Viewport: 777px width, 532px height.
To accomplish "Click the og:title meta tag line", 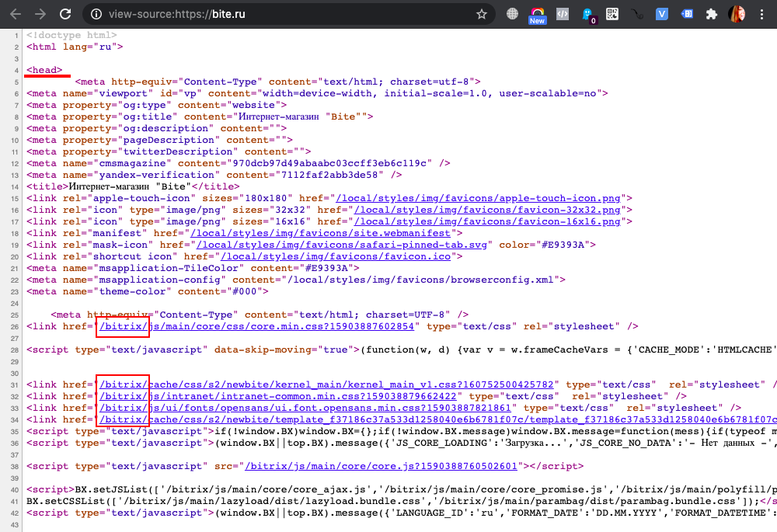I will pos(200,116).
